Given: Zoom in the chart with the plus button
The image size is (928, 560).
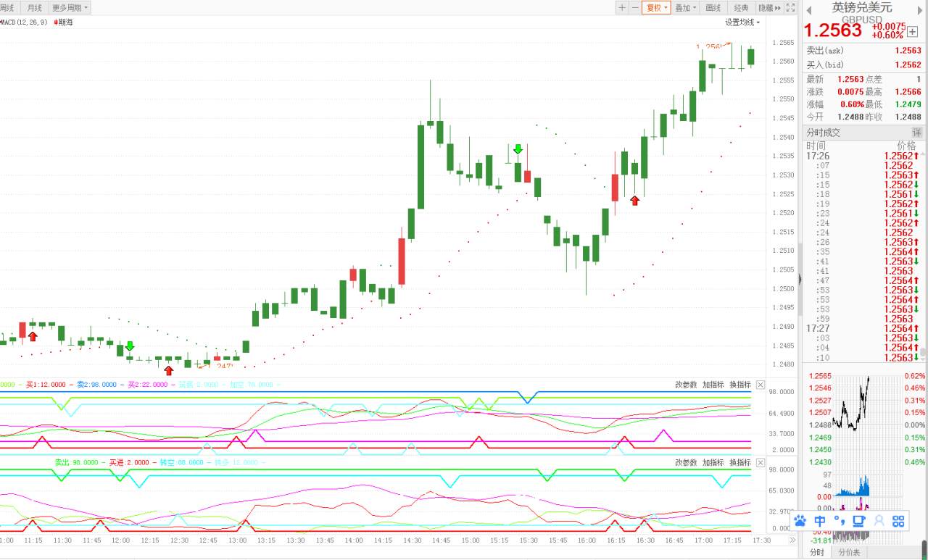Looking at the screenshot, I should click(x=622, y=8).
